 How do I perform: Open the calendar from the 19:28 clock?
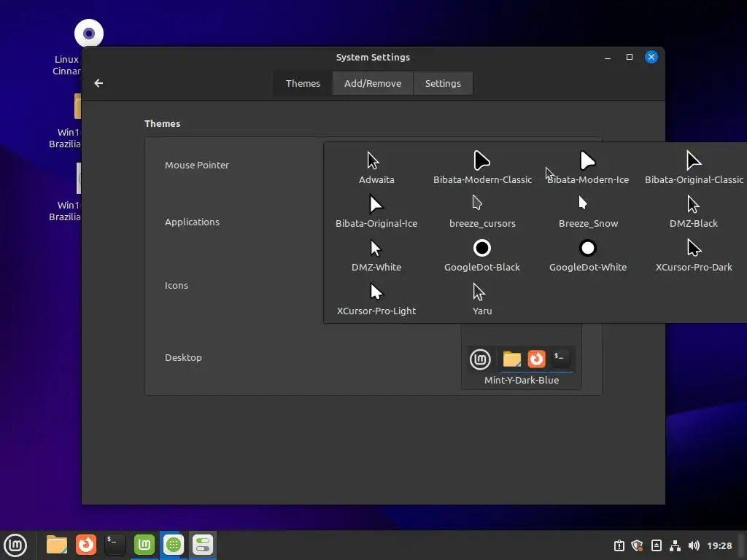pos(719,545)
